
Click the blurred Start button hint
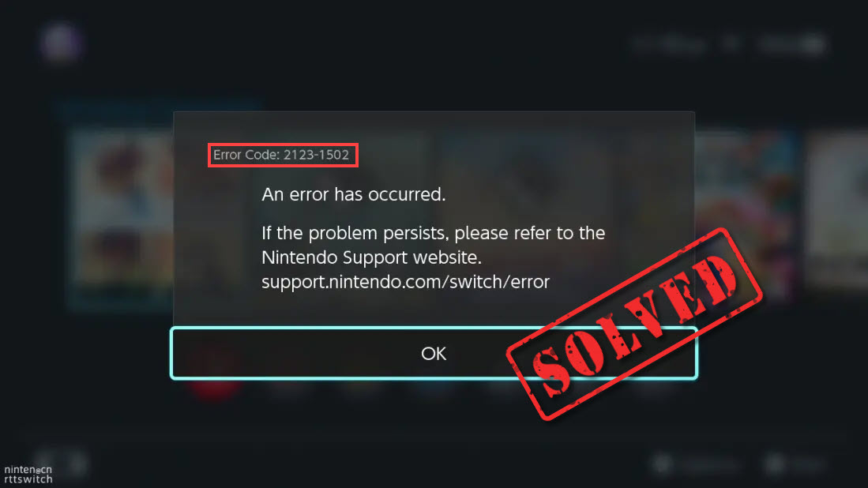click(796, 464)
